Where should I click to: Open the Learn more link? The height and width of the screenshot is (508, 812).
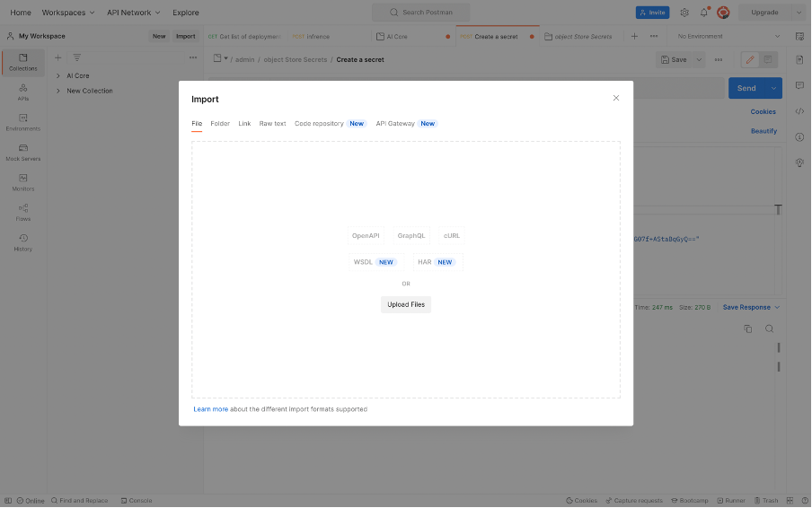(210, 409)
